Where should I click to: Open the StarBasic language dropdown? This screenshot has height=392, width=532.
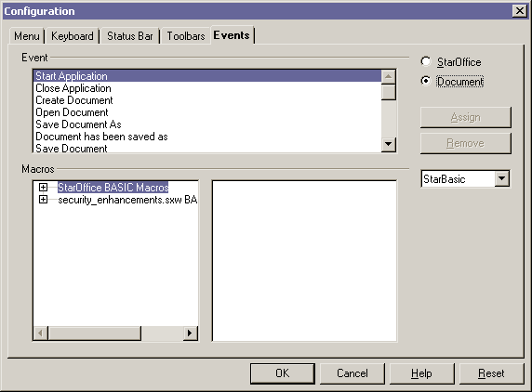(x=502, y=178)
